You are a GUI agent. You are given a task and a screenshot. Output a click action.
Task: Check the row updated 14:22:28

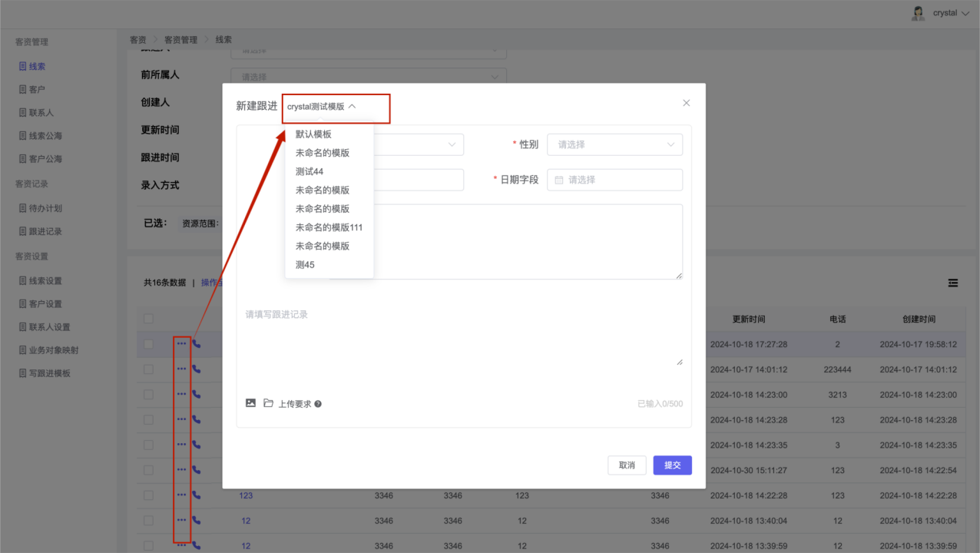(149, 495)
